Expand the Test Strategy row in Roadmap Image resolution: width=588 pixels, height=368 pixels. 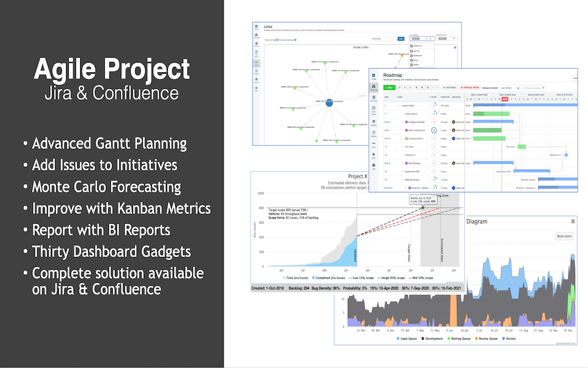click(403, 163)
